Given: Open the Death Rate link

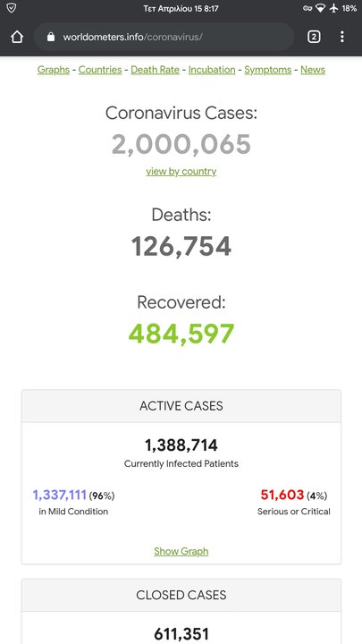Looking at the screenshot, I should [x=156, y=70].
